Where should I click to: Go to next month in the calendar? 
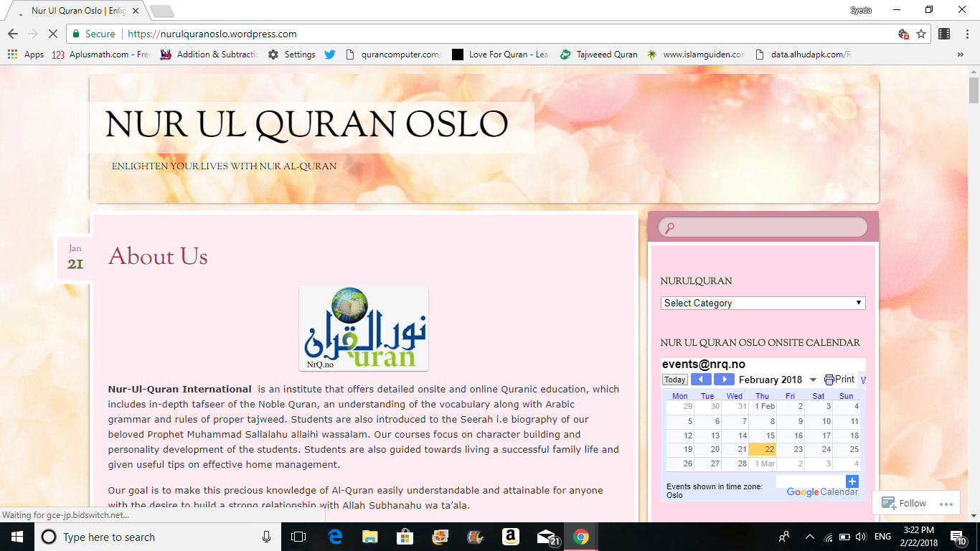click(x=724, y=380)
